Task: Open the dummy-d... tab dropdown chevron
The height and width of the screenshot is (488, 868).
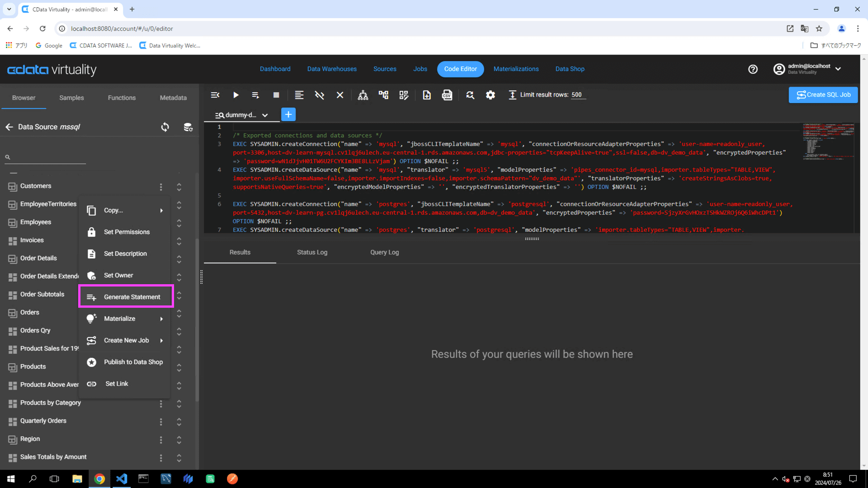Action: [265, 115]
